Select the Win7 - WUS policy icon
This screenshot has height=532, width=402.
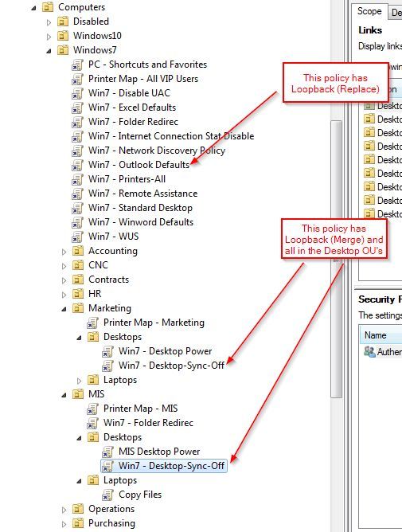point(77,237)
